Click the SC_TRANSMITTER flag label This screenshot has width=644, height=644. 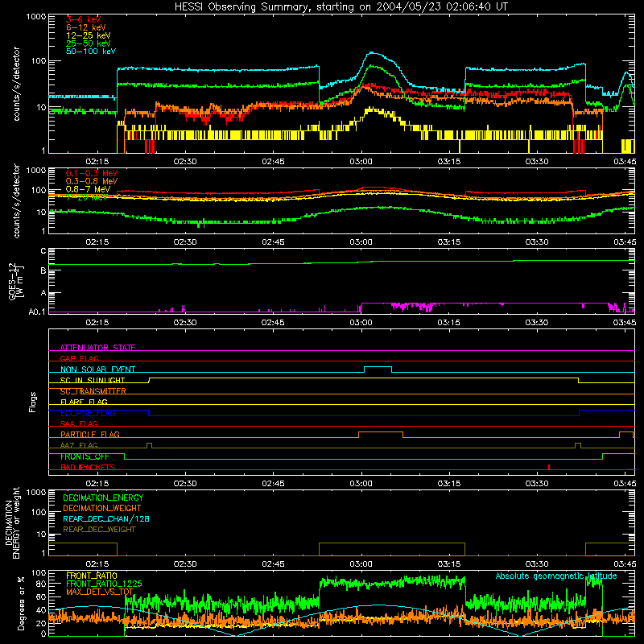click(93, 391)
